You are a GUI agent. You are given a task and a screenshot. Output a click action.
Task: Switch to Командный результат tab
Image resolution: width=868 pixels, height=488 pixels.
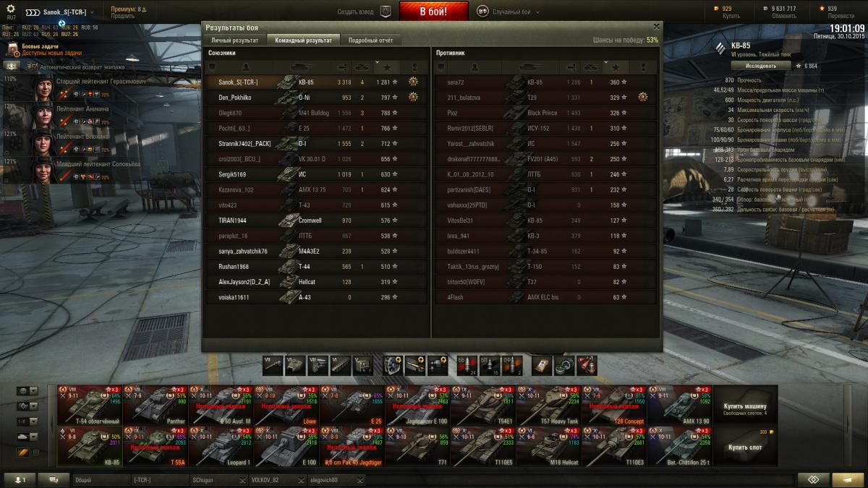pos(303,40)
